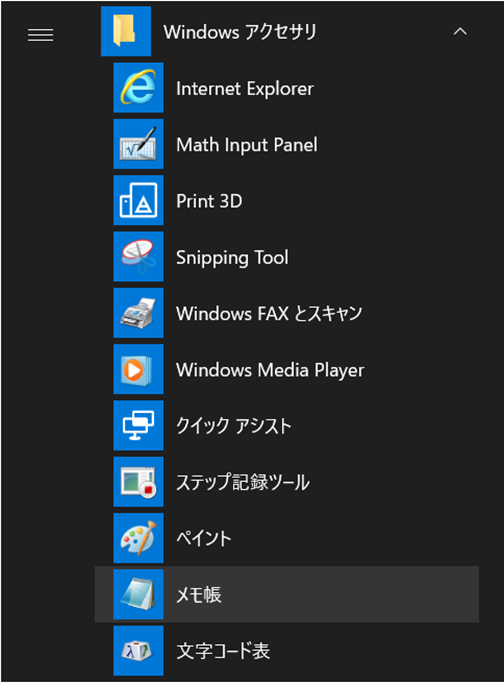This screenshot has height=683, width=504.
Task: Click the Print 3D icon
Action: pos(139,200)
